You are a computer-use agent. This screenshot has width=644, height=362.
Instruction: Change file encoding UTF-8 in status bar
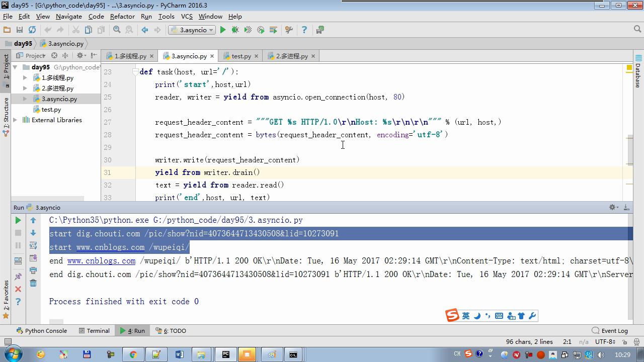click(x=605, y=341)
